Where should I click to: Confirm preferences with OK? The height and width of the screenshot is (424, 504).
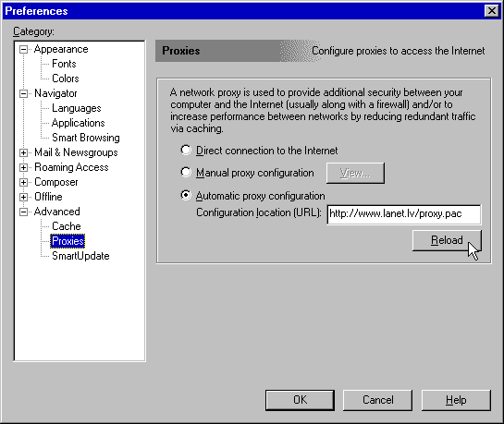pos(300,400)
